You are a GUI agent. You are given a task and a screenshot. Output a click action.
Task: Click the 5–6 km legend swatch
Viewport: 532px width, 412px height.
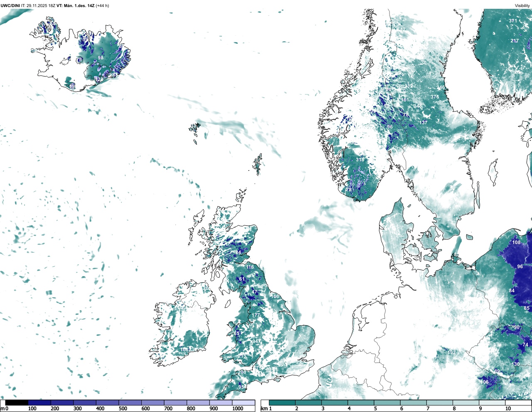[388, 403]
